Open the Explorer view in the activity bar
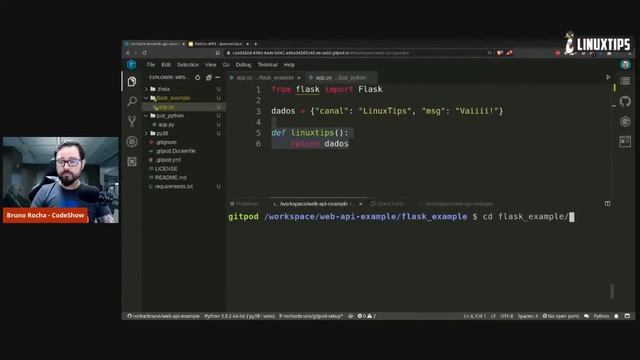 131,82
